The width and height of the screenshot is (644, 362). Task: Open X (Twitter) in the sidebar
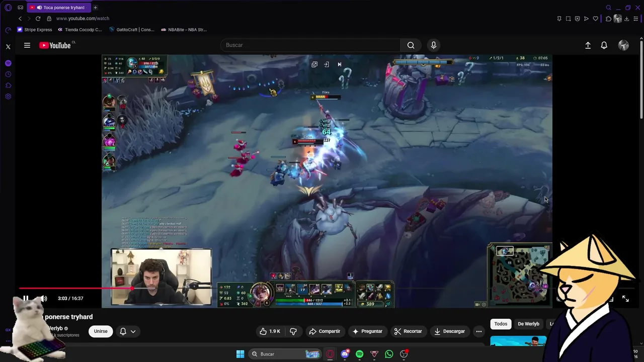tap(8, 47)
